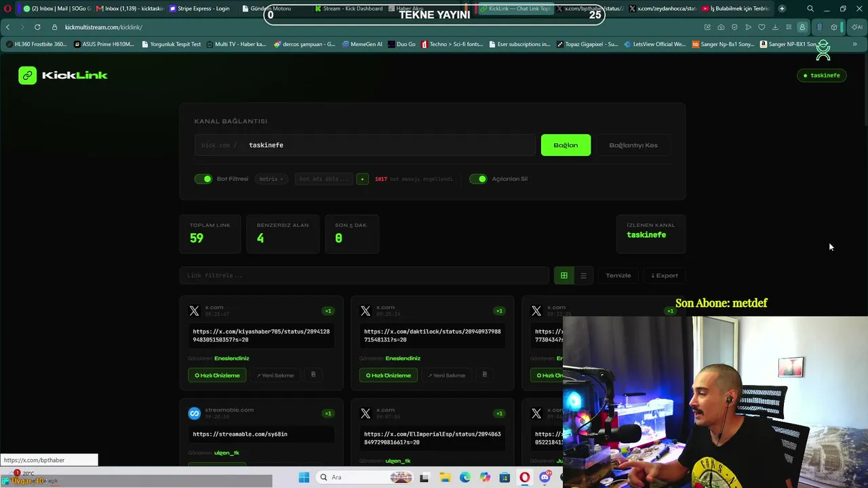
Task: Focus the Link filtrele search field
Action: tap(364, 275)
